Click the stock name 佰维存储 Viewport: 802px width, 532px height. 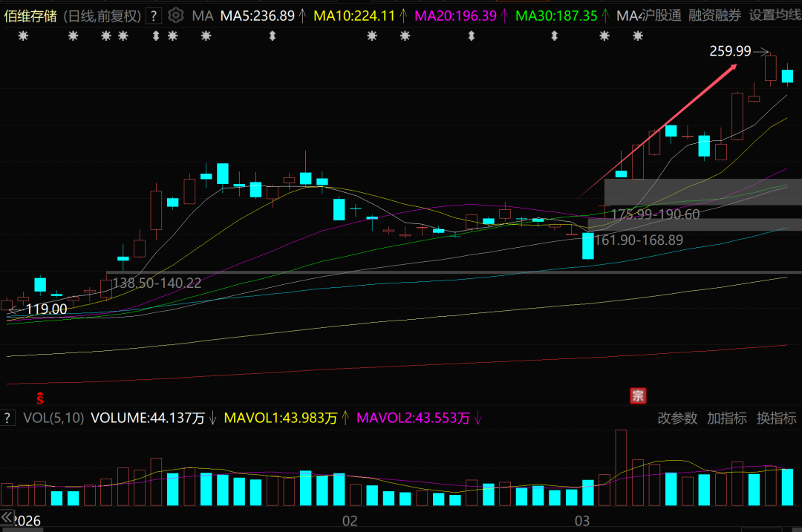pos(30,16)
